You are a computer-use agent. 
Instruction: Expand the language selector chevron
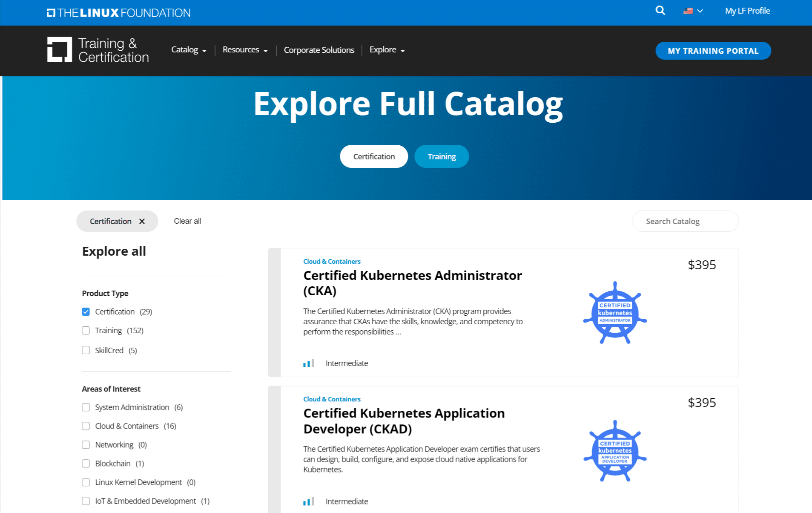click(x=700, y=11)
